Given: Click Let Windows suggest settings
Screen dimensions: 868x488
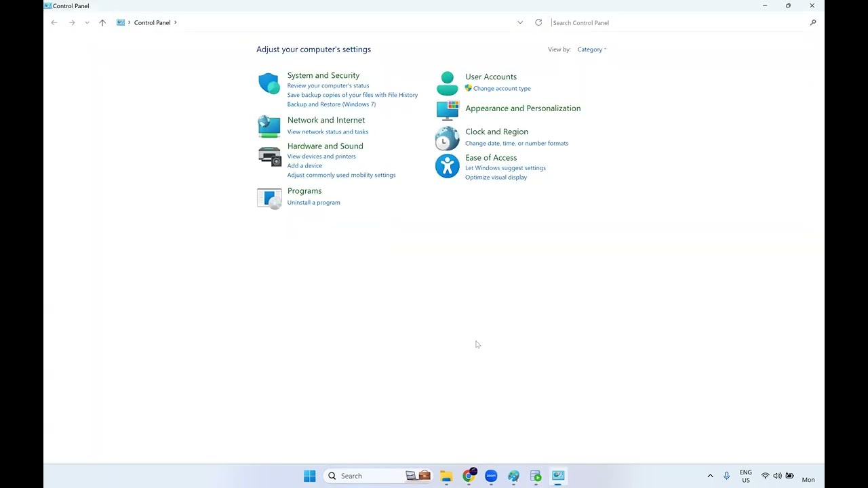Looking at the screenshot, I should [x=505, y=167].
